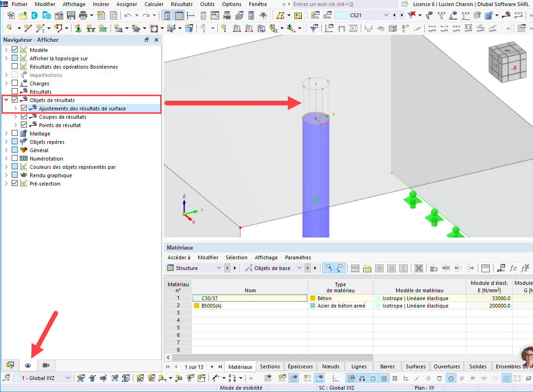Screen dimensions: 533x392
Task: Click the save diskette icon
Action: click(x=71, y=16)
